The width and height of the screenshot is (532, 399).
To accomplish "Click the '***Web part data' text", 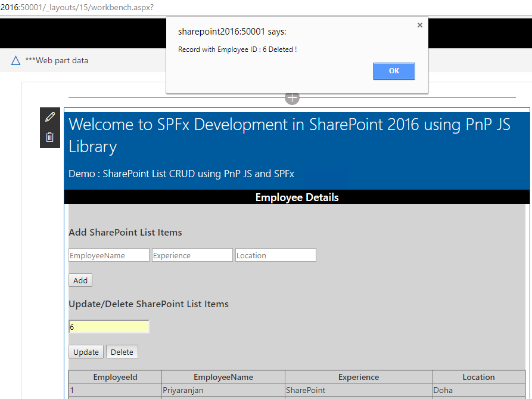I will (57, 60).
